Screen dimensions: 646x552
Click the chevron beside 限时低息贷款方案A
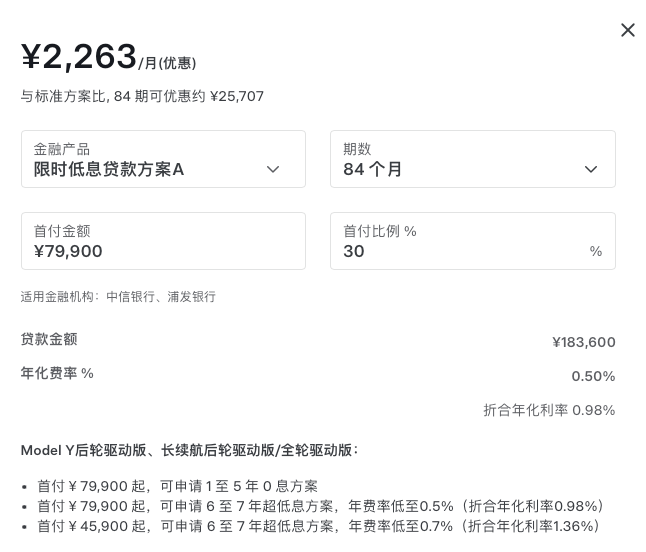pos(272,170)
